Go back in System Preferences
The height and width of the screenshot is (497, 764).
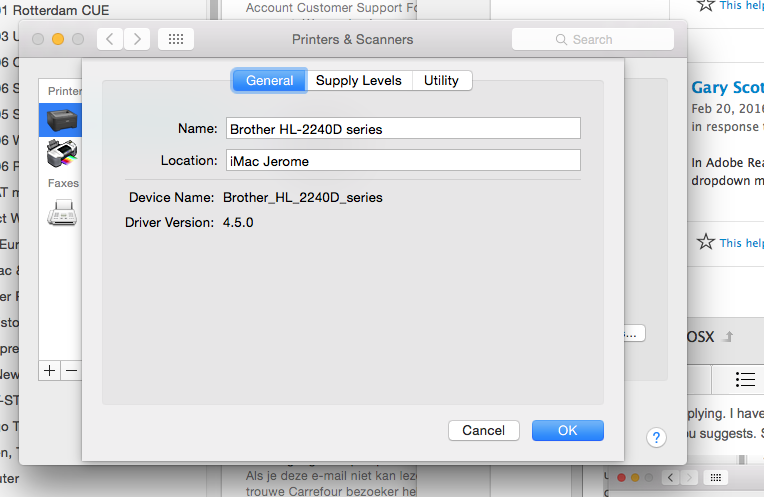coord(110,39)
